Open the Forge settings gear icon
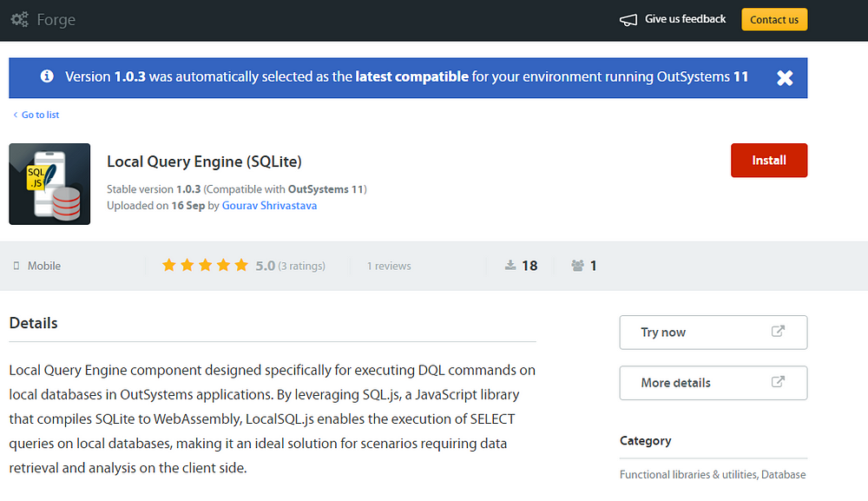868x501 pixels. tap(19, 18)
